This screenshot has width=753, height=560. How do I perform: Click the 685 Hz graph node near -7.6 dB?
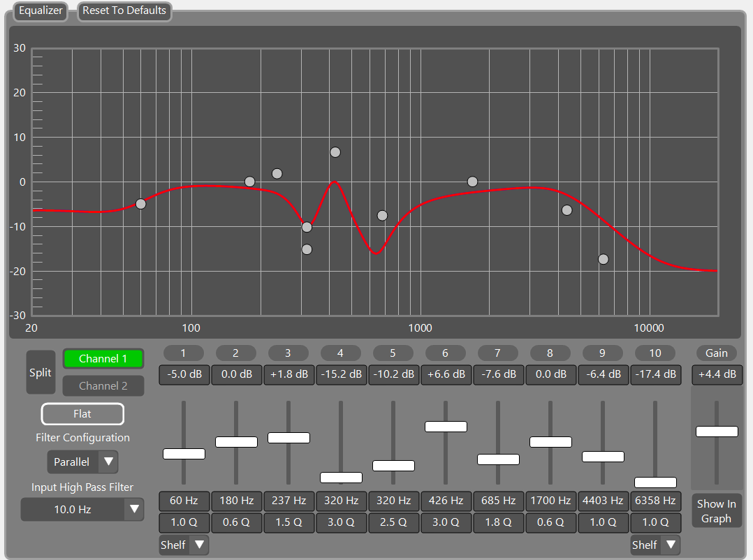coord(382,216)
